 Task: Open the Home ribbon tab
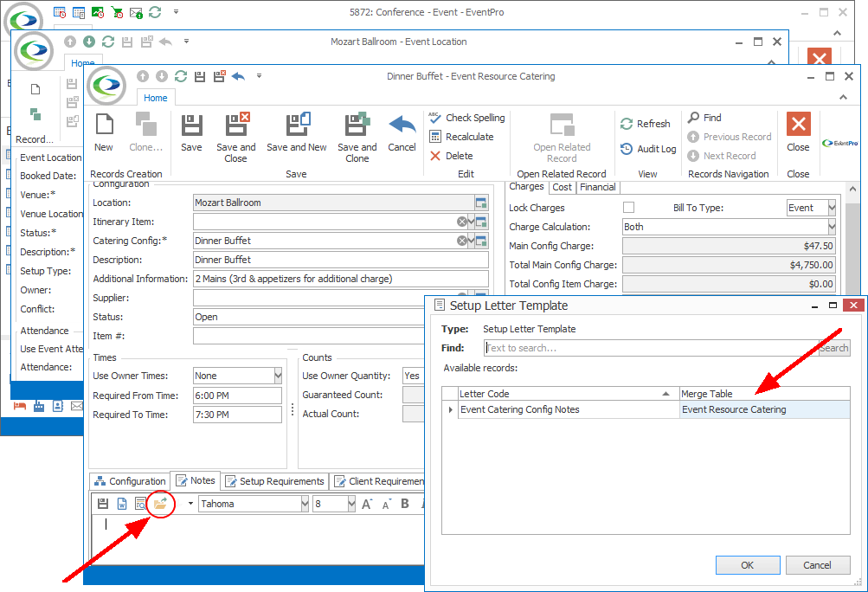pos(156,98)
